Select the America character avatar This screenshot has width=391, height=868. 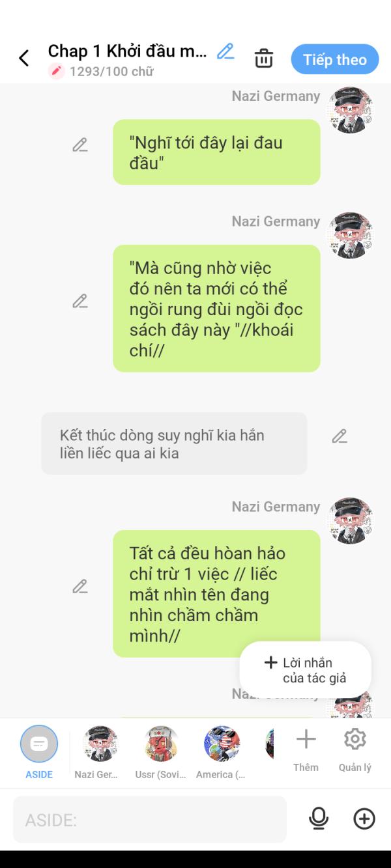tap(222, 744)
